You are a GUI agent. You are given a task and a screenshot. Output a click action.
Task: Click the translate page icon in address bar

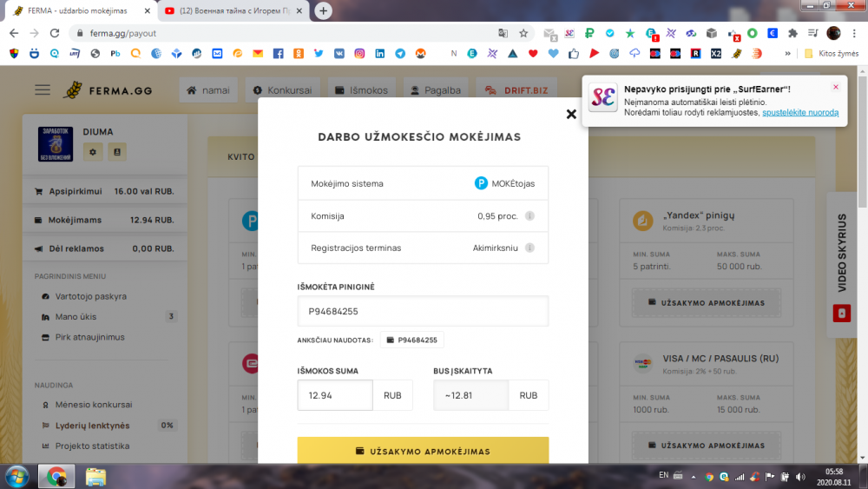pos(503,34)
